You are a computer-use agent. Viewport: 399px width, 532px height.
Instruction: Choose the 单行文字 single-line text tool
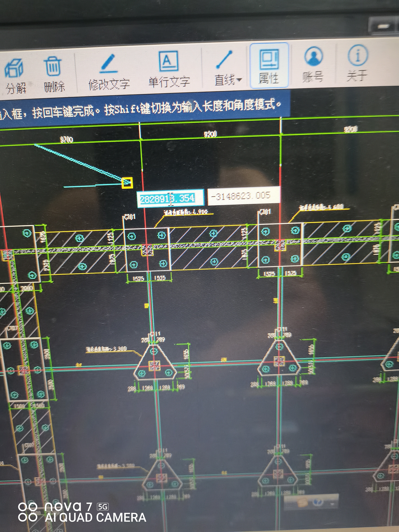pos(169,61)
